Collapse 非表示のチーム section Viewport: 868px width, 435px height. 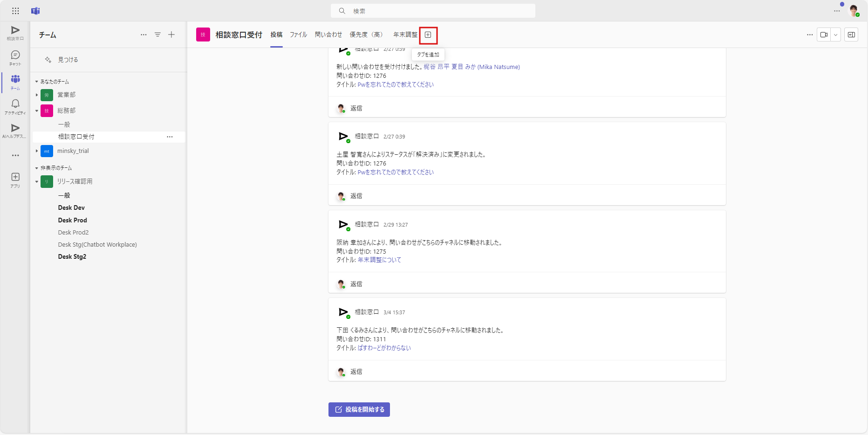37,168
